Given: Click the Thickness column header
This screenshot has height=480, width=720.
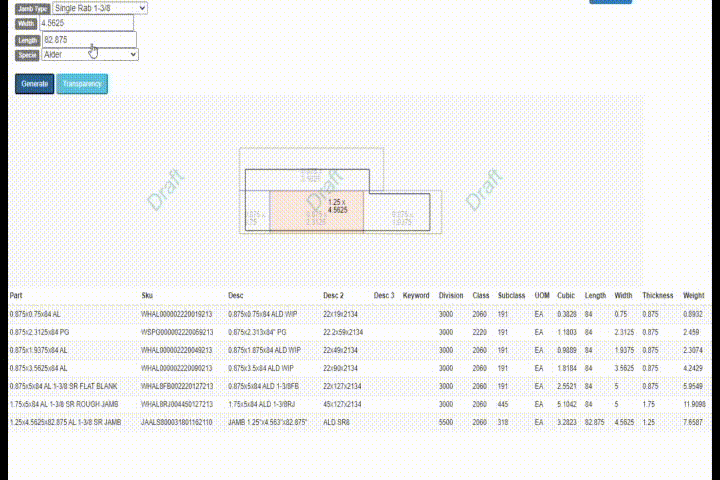Looking at the screenshot, I should point(658,296).
